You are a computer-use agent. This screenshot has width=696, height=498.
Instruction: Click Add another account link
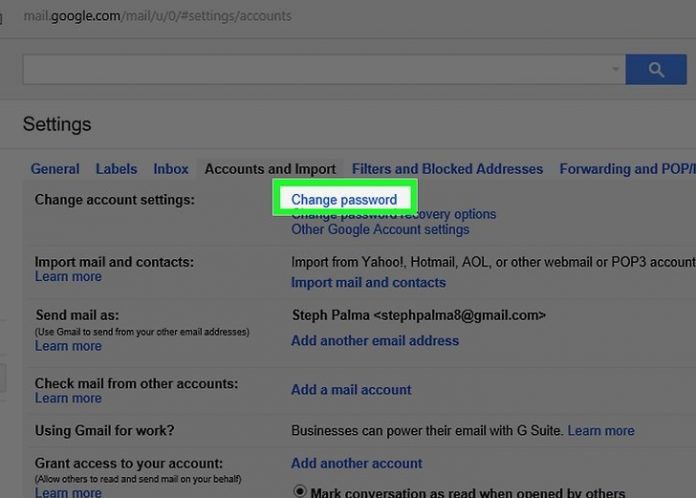[357, 463]
